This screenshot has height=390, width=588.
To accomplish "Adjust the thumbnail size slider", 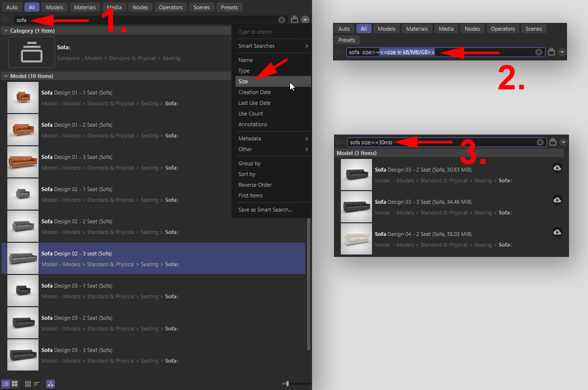I will 288,384.
